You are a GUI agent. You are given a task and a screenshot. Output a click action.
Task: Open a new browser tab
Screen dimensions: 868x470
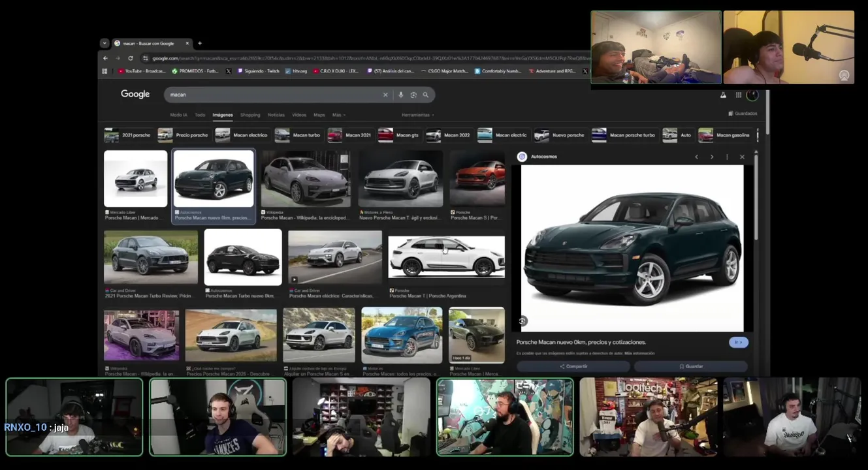[199, 43]
